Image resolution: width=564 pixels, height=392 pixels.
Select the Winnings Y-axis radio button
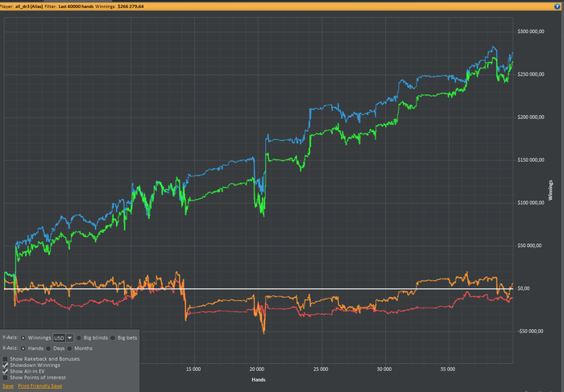point(23,338)
